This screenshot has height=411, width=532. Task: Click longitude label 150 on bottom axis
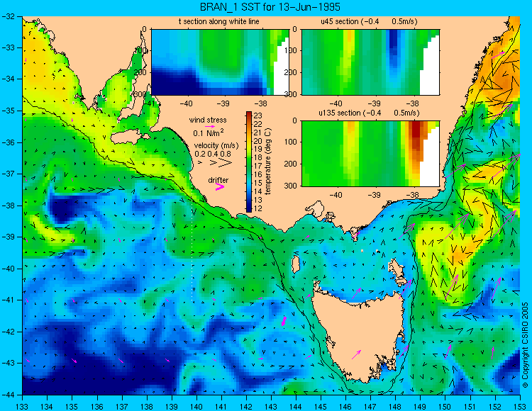tap(445, 407)
